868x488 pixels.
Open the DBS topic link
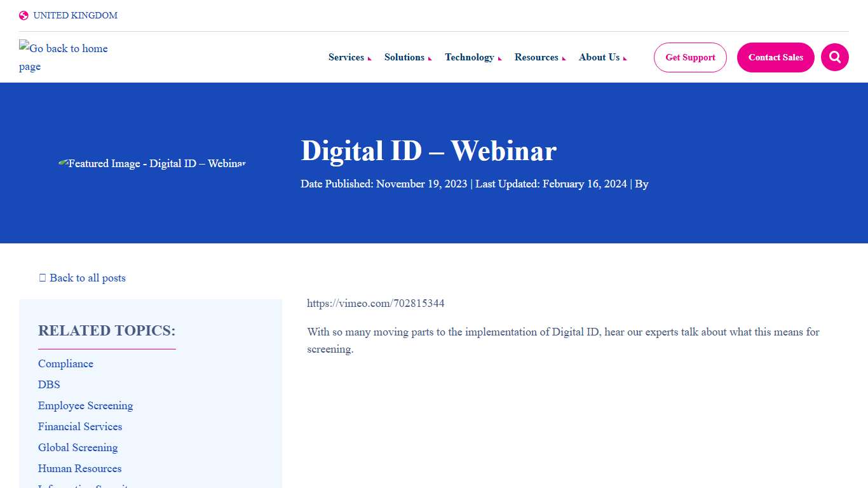pos(48,384)
